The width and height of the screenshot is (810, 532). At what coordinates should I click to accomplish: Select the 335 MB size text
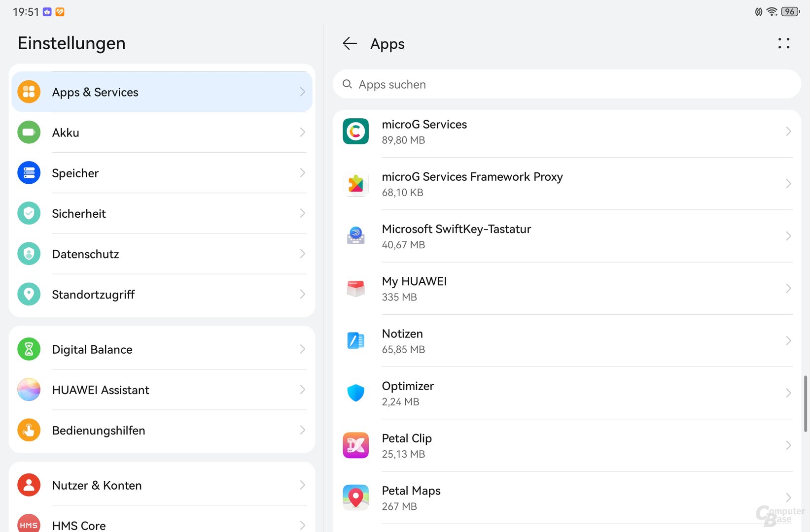tap(399, 297)
